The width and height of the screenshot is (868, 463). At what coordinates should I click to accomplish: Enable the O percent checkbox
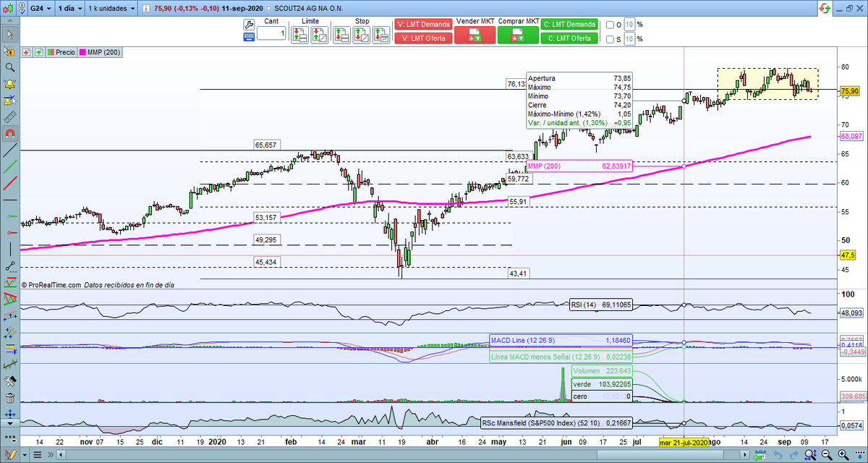tap(610, 25)
